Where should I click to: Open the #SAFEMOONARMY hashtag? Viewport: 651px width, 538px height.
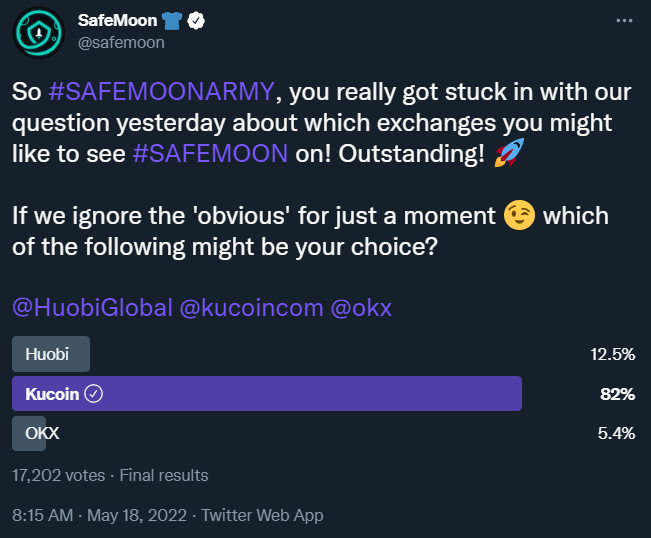(162, 91)
